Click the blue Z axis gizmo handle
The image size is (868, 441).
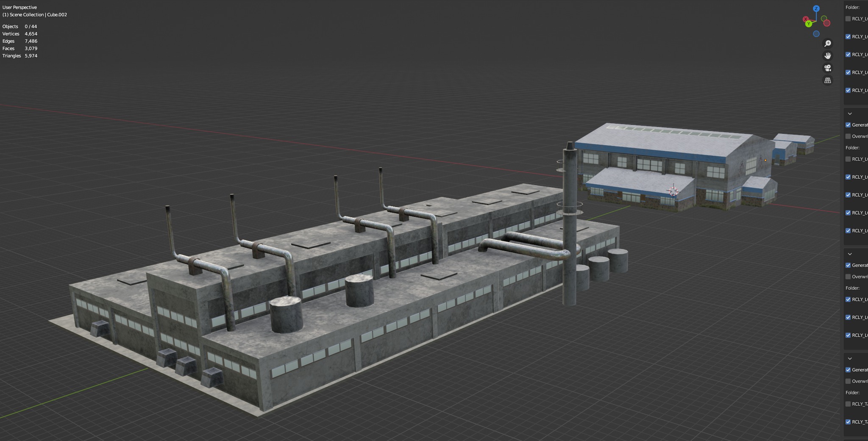[x=816, y=8]
